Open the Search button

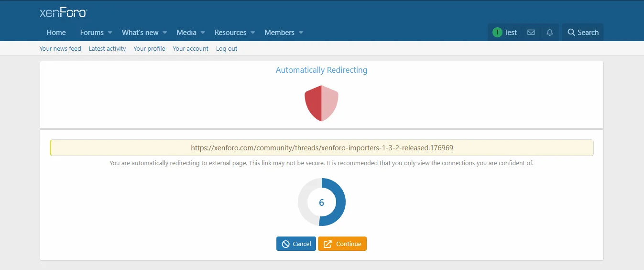pos(583,33)
